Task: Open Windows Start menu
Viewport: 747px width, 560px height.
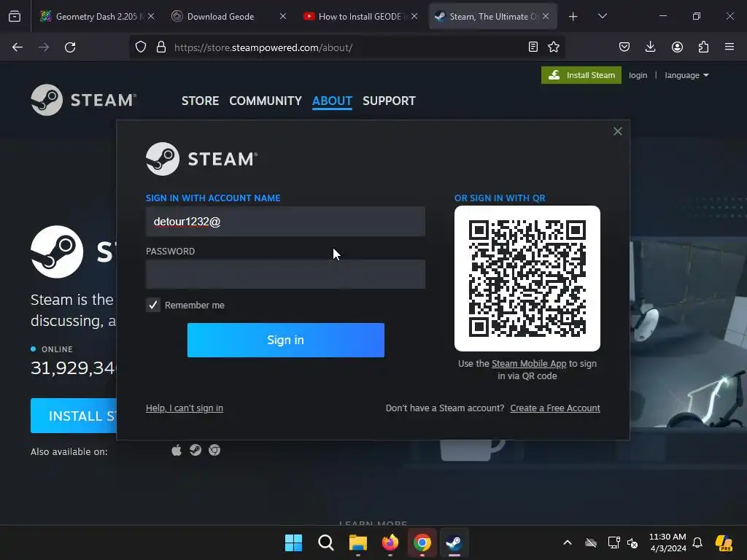Action: (x=293, y=542)
